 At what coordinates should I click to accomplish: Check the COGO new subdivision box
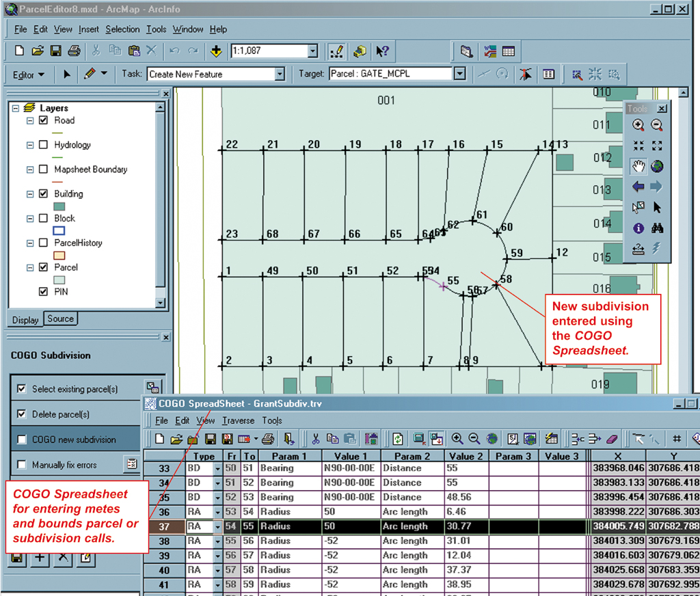point(21,439)
